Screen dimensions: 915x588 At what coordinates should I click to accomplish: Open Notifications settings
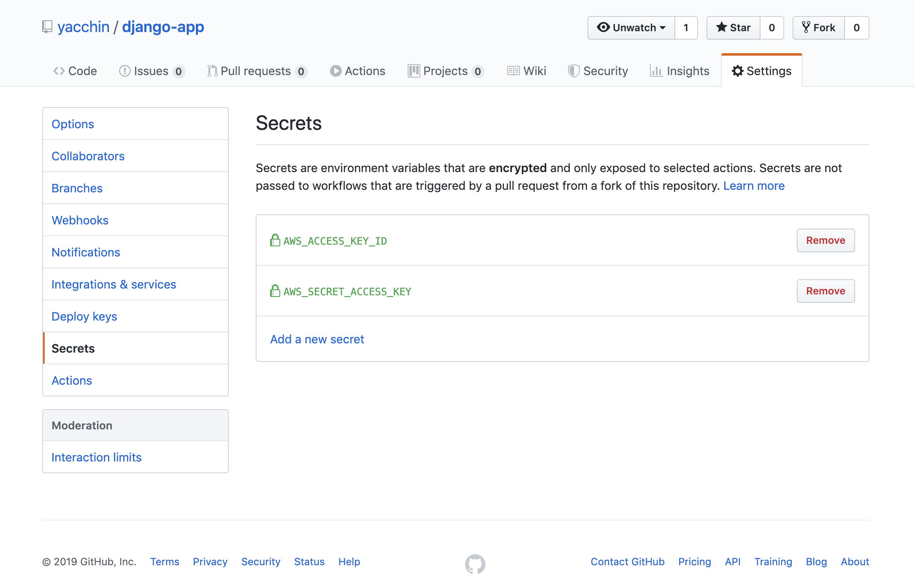pos(135,252)
